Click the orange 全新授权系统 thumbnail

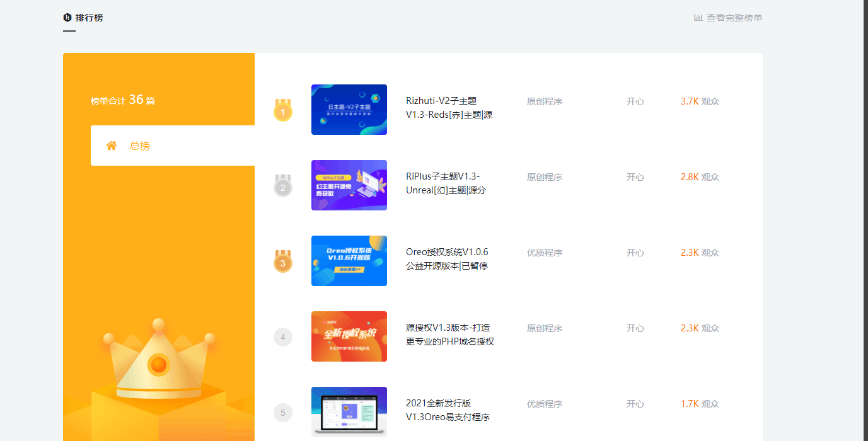tap(349, 336)
